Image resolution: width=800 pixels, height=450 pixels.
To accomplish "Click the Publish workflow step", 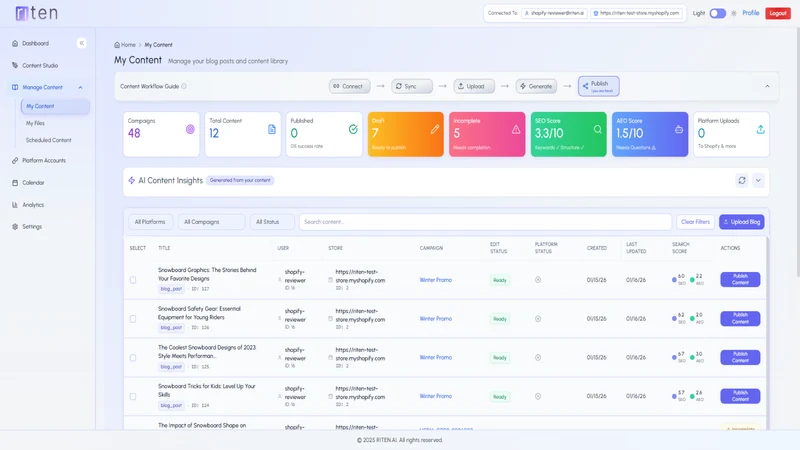I will click(598, 86).
